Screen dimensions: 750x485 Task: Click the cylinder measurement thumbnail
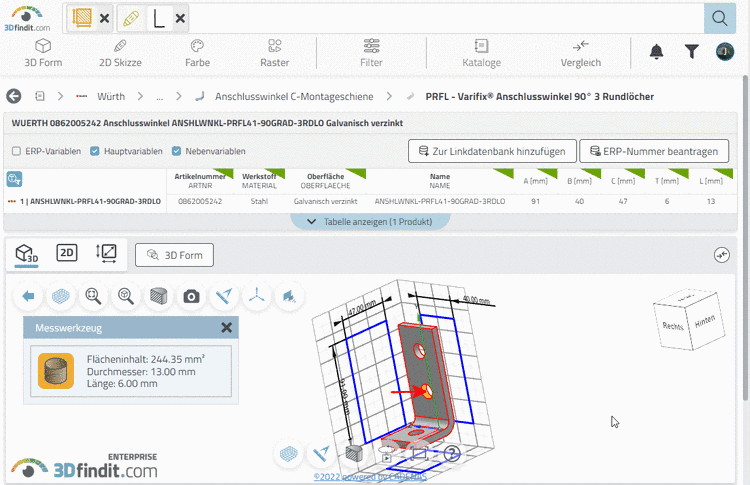pyautogui.click(x=56, y=371)
